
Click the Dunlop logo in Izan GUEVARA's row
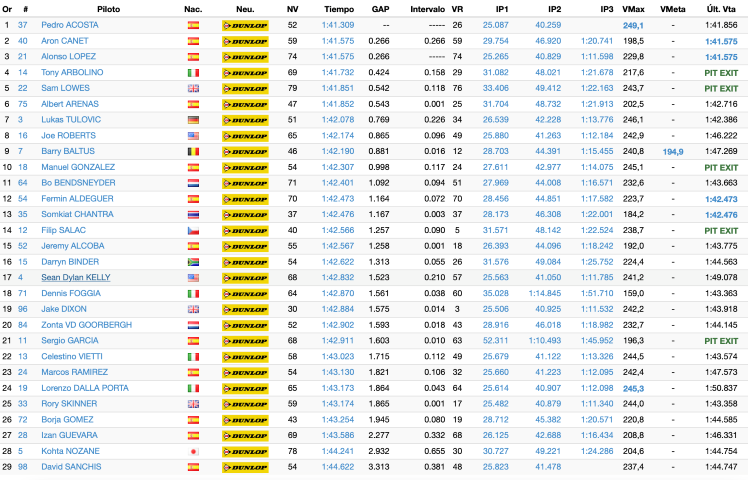[245, 435]
